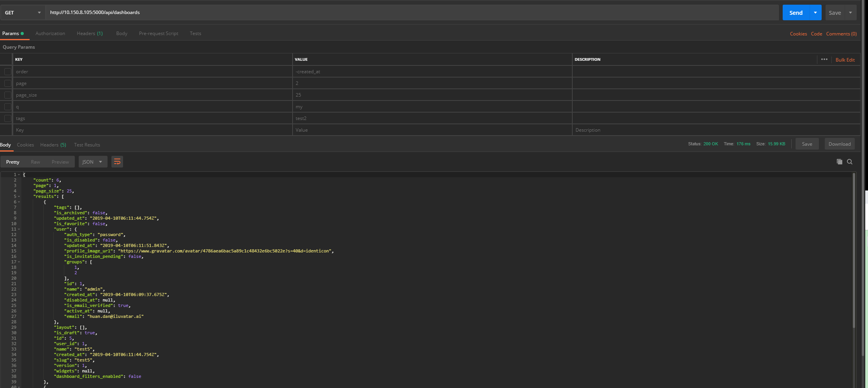This screenshot has width=868, height=388.
Task: Open the Code snippet generator
Action: [816, 34]
